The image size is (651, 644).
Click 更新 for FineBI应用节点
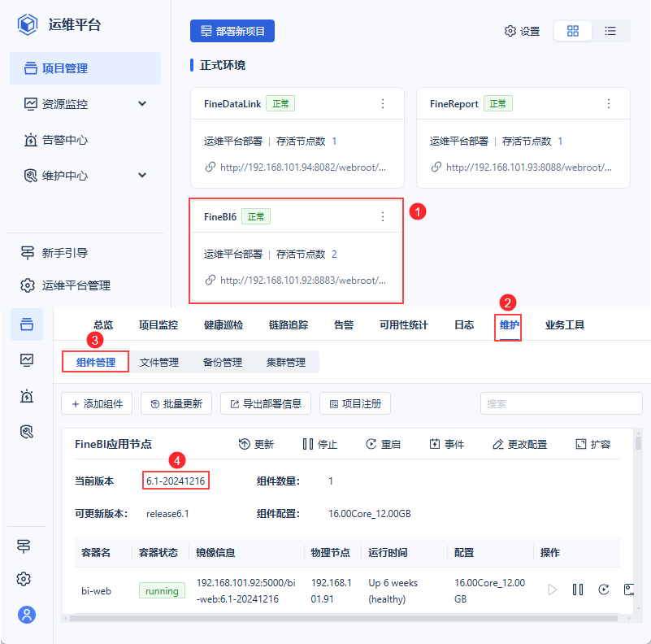[256, 444]
